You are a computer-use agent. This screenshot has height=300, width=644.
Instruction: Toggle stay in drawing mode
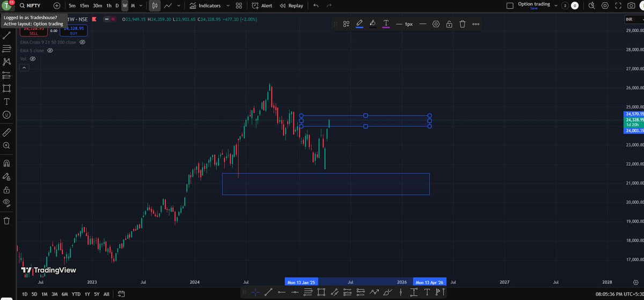6,177
